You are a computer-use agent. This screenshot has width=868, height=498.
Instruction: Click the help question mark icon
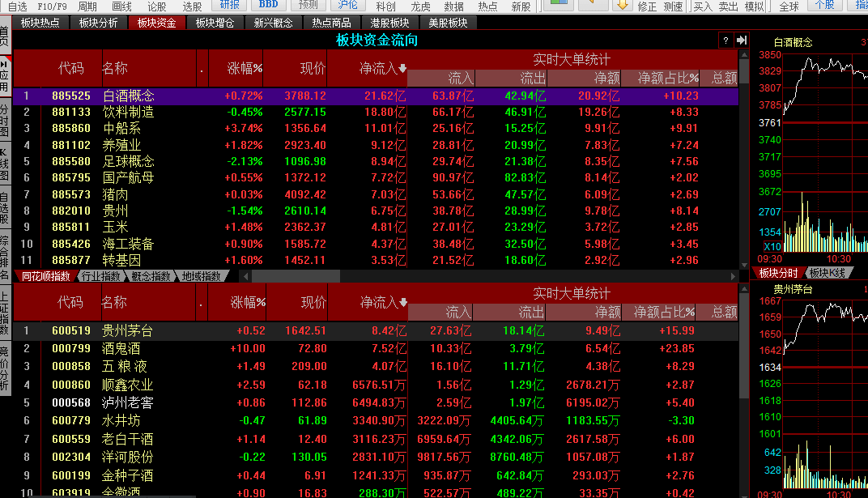(725, 40)
